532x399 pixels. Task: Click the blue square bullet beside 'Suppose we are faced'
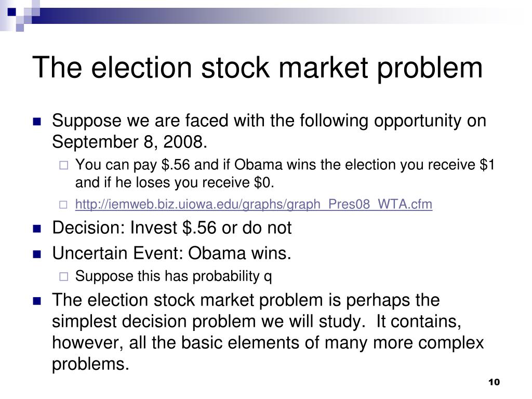click(x=37, y=122)
